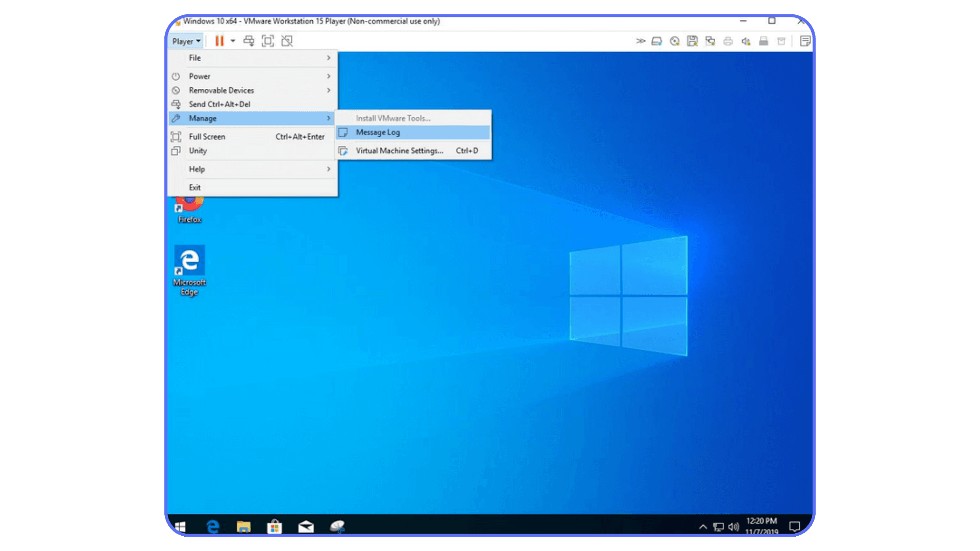The height and width of the screenshot is (551, 980).
Task: Click the arrow beside the File entry
Action: point(329,58)
